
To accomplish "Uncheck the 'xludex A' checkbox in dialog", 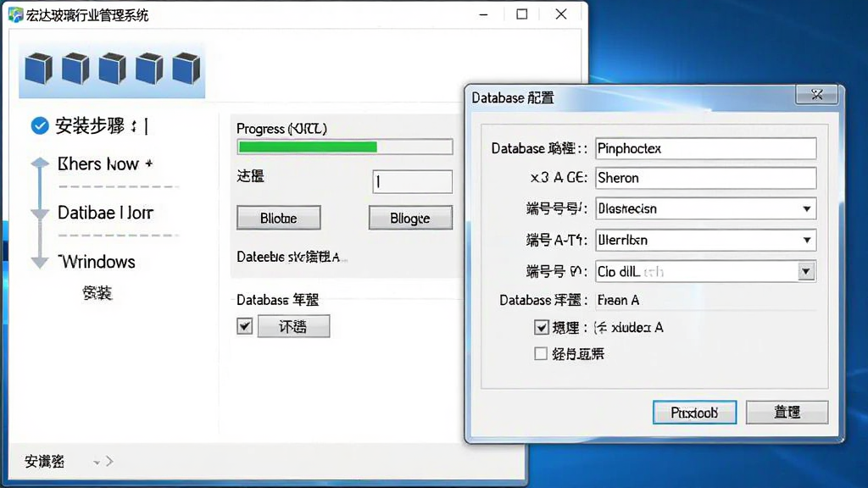I will coord(542,328).
